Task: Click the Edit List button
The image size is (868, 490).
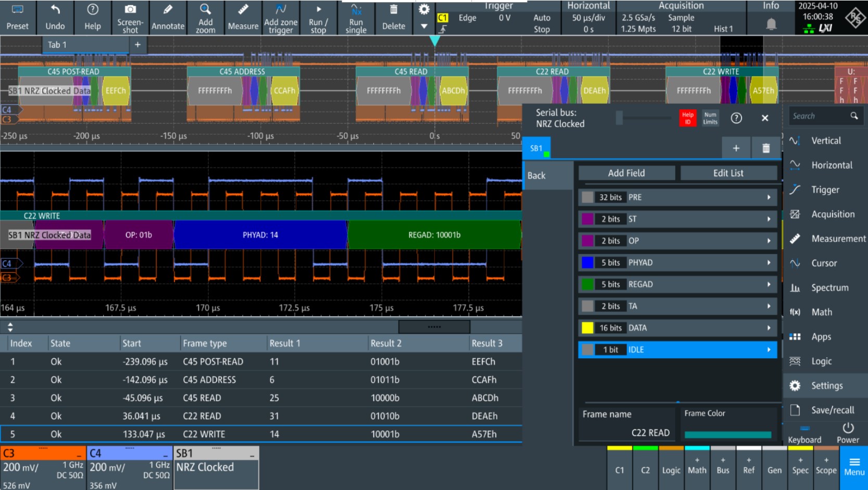Action: coord(728,173)
